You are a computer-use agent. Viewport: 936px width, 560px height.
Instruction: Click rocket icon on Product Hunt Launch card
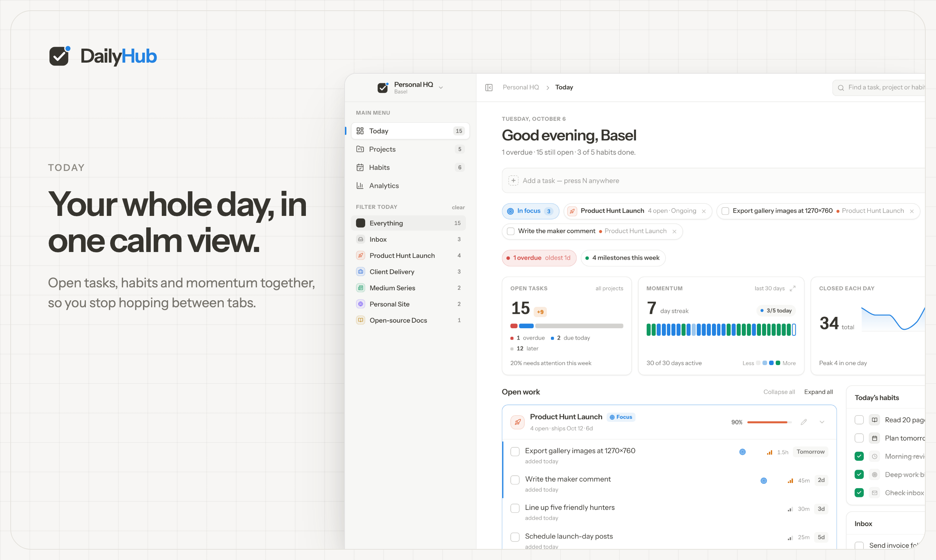point(517,422)
